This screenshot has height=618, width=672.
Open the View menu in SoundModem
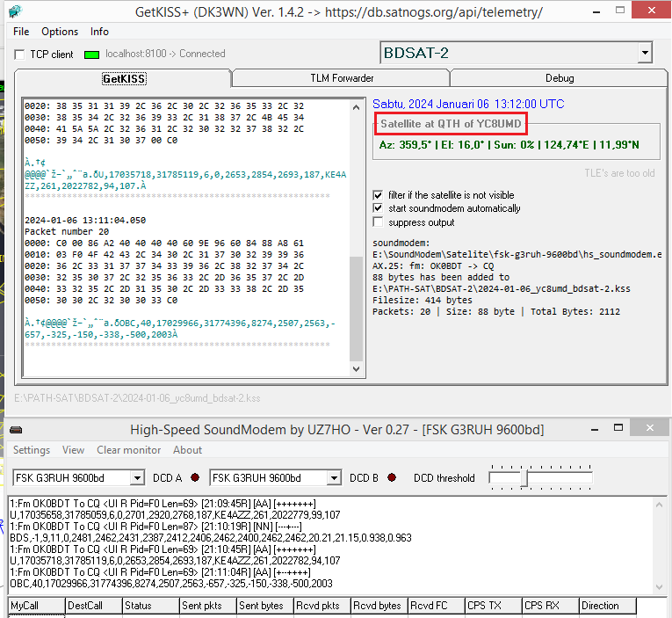click(x=73, y=450)
